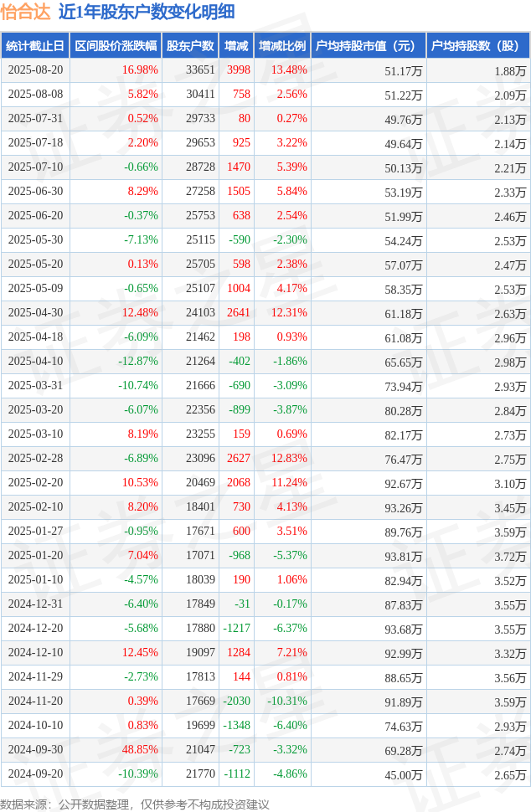Select the 2025-08-20 date cell

click(35, 70)
